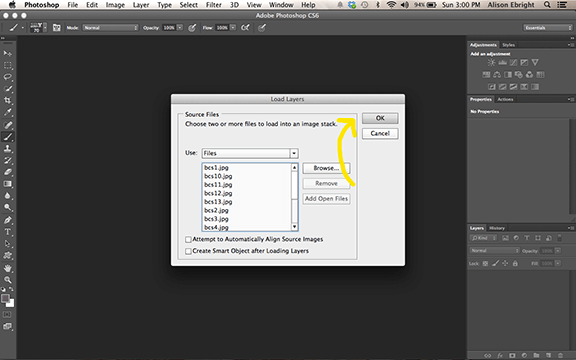
Task: Select the Clone Stamp tool
Action: [x=7, y=148]
